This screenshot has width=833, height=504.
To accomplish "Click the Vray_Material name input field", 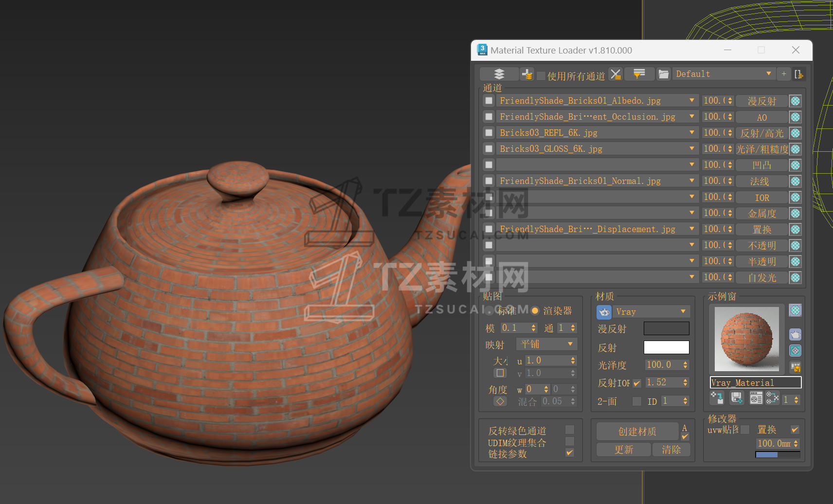I will click(755, 383).
